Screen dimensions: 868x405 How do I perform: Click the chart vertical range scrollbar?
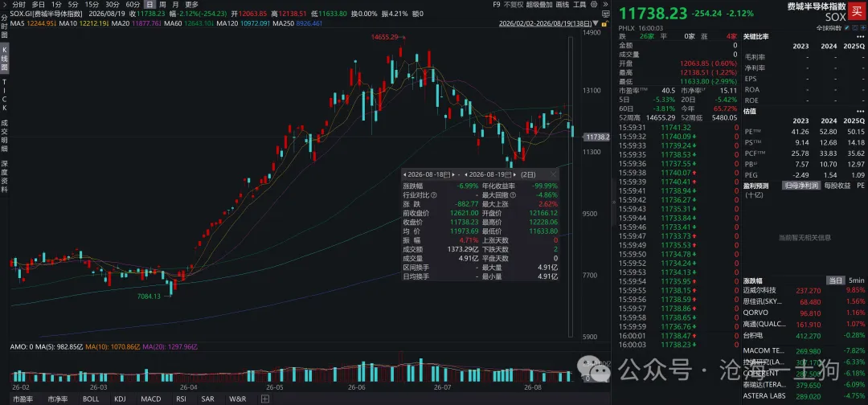click(570, 186)
